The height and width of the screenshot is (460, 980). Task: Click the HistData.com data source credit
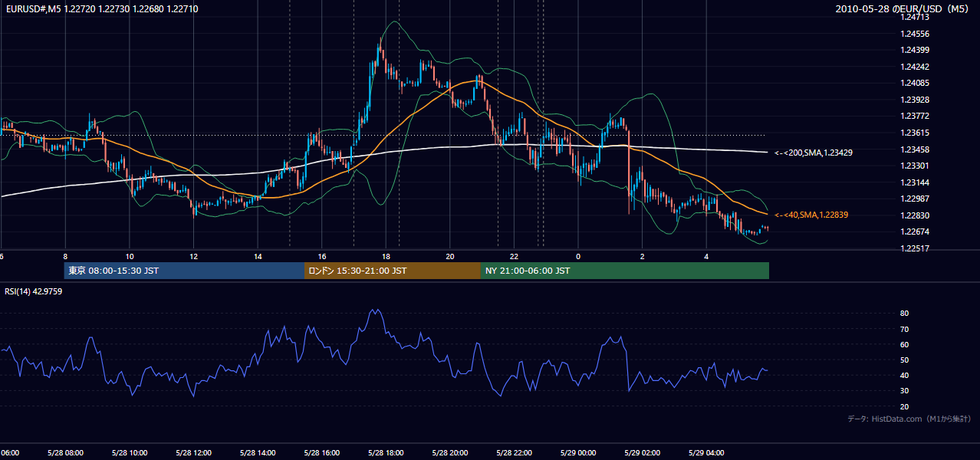pyautogui.click(x=909, y=419)
